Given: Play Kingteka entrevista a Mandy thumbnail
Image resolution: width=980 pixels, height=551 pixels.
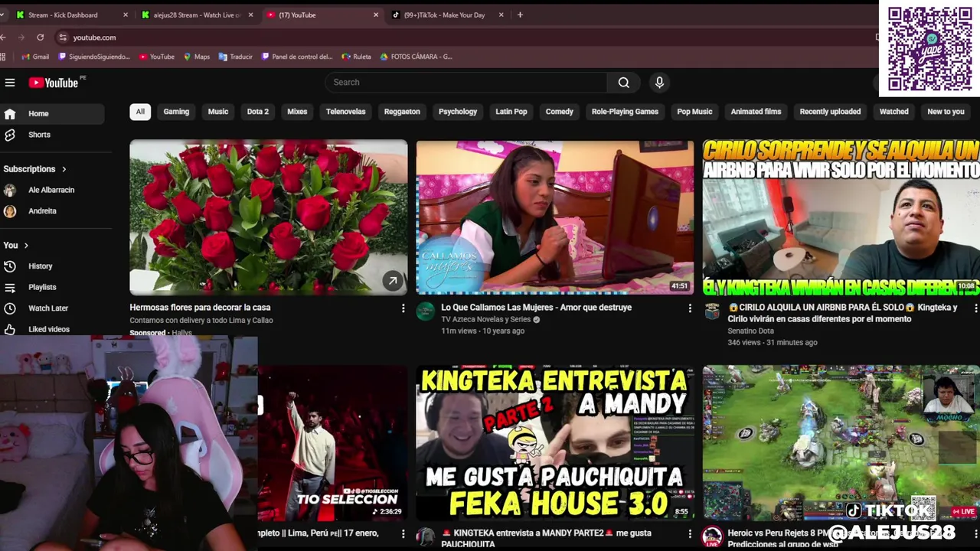Looking at the screenshot, I should click(555, 443).
